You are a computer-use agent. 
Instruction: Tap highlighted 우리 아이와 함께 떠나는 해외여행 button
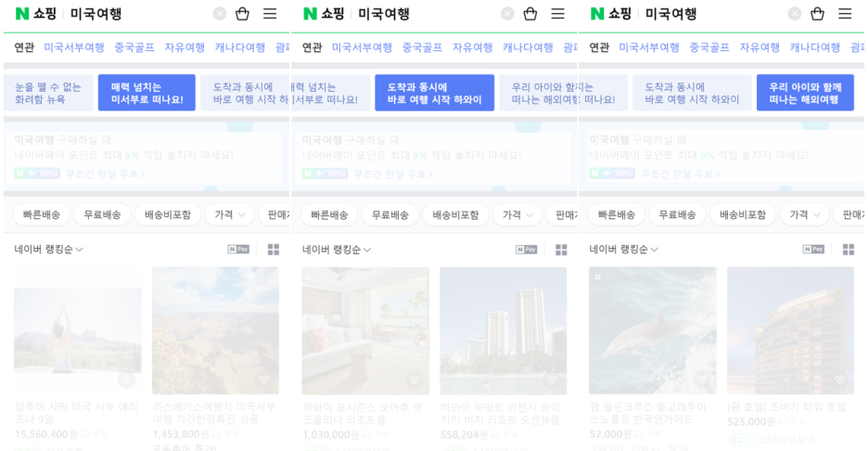804,93
